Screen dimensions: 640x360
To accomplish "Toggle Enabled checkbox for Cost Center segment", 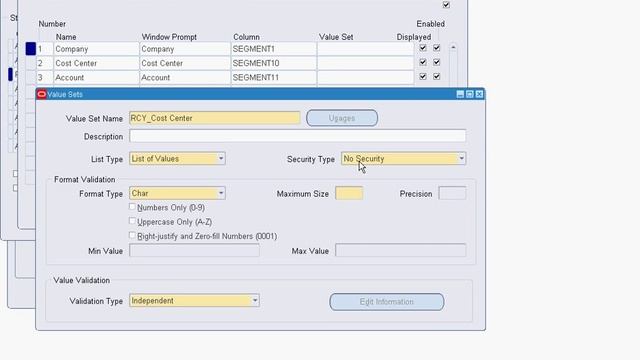I will 437,62.
